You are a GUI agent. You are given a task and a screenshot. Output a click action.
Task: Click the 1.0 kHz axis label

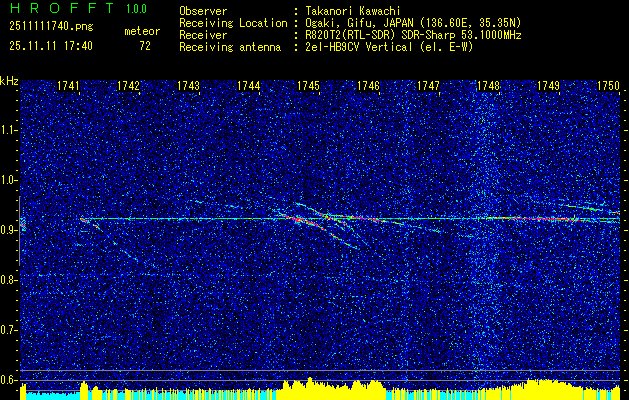[x=8, y=180]
